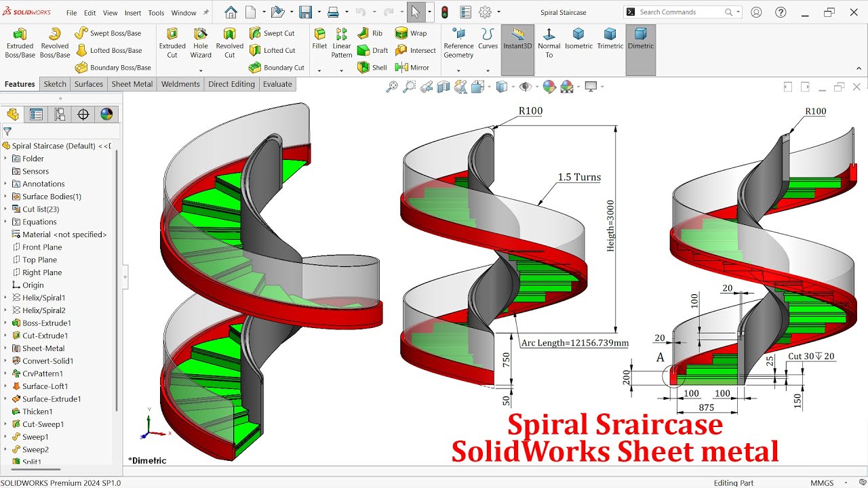
Task: Click the Zoom to Area icon
Action: click(x=409, y=87)
